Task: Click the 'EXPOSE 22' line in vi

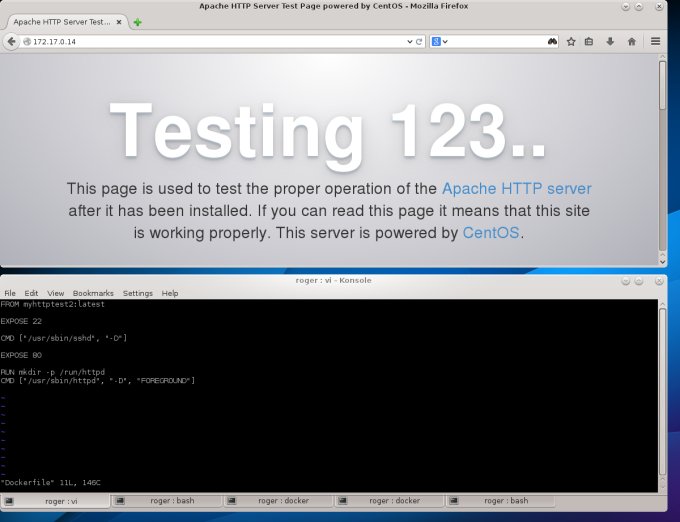Action: 21,321
